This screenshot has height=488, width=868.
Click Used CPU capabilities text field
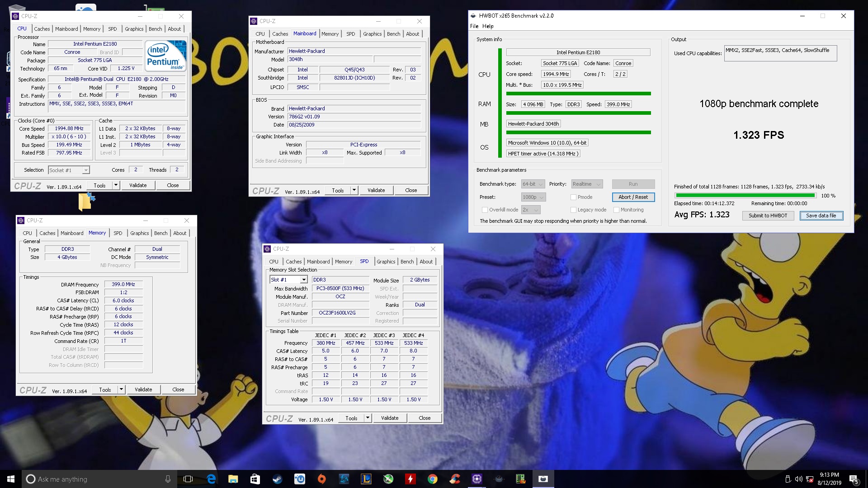pos(780,53)
